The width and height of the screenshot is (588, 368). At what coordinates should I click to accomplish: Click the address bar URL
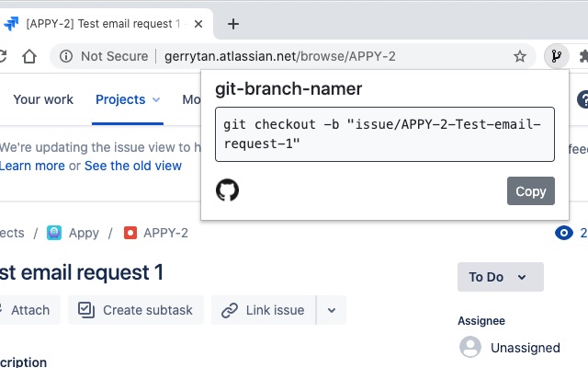point(279,56)
